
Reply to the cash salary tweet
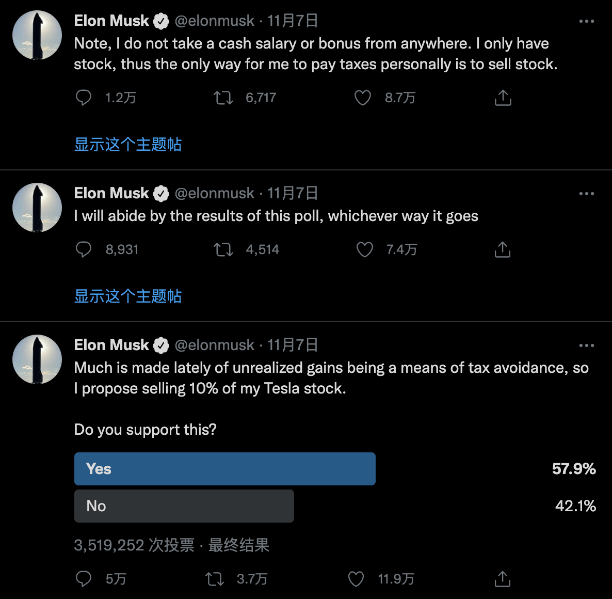85,98
